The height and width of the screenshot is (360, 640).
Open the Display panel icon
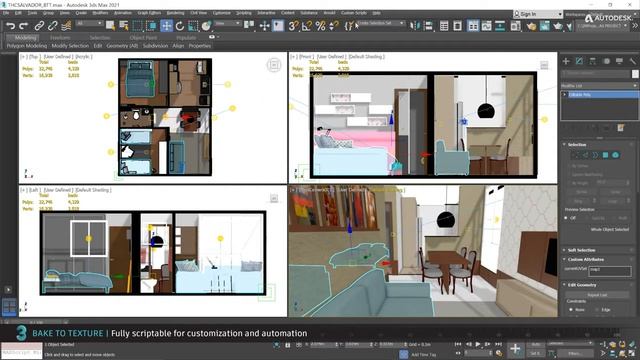pos(619,61)
